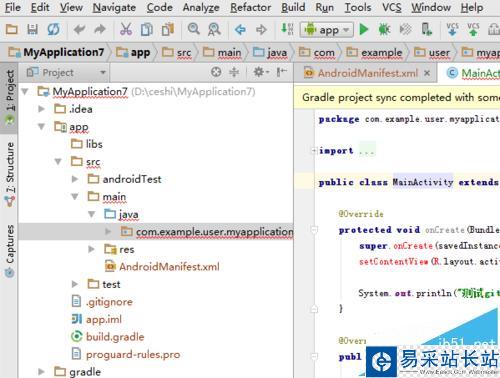Collapse the src folder arrow
Screen dimensions: 500x378
click(x=58, y=162)
